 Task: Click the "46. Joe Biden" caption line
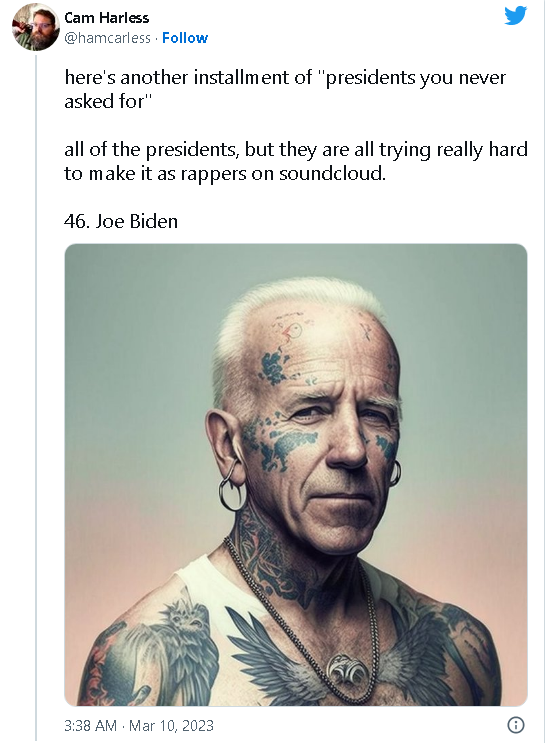click(x=121, y=221)
